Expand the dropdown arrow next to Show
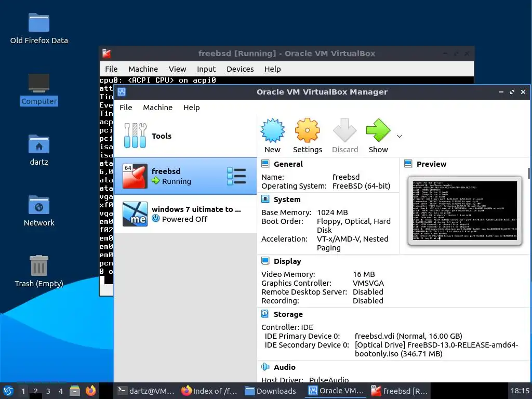 point(400,136)
